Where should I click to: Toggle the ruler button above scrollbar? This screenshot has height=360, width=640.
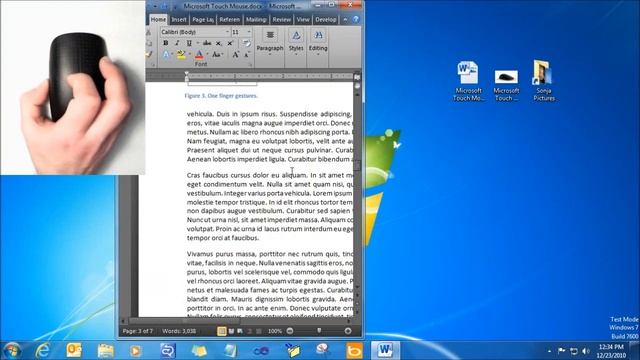tap(357, 77)
